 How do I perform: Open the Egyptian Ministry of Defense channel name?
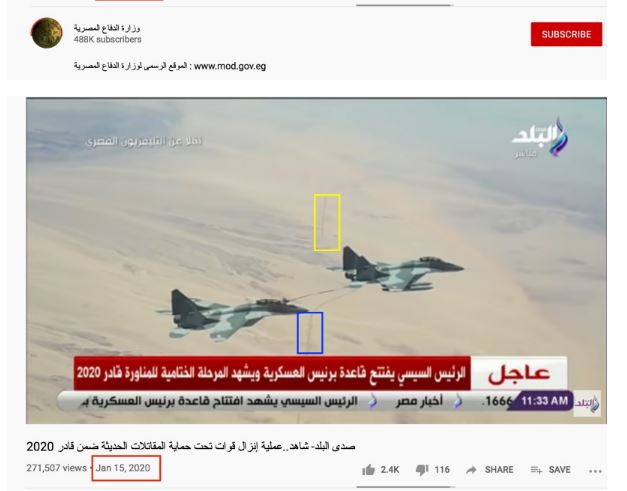tap(107, 28)
